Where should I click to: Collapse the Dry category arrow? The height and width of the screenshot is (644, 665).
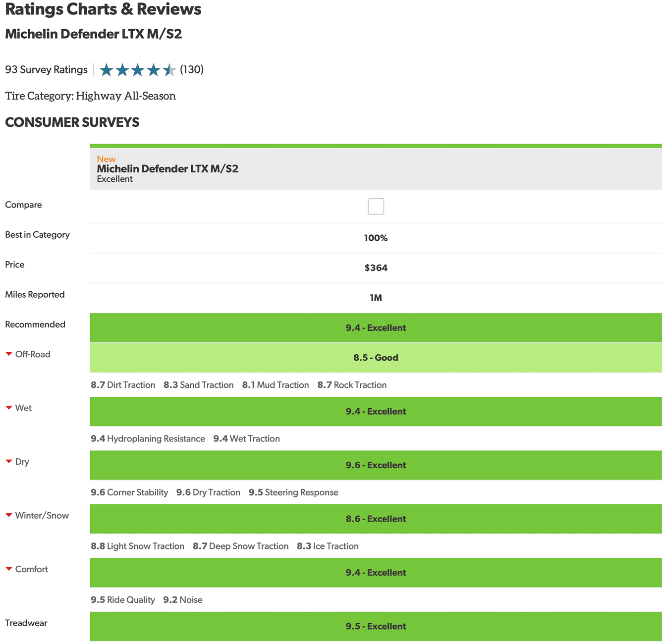click(x=9, y=462)
